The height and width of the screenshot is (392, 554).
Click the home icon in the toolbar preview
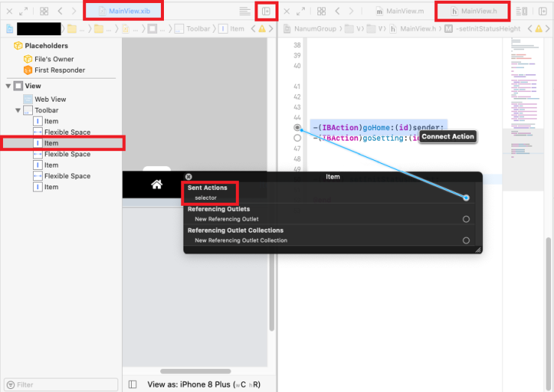157,184
